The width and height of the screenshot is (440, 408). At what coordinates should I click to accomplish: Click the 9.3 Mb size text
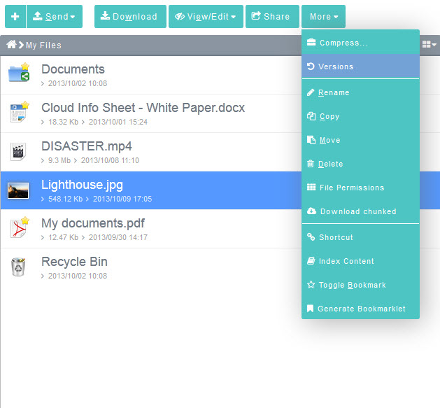pyautogui.click(x=59, y=160)
